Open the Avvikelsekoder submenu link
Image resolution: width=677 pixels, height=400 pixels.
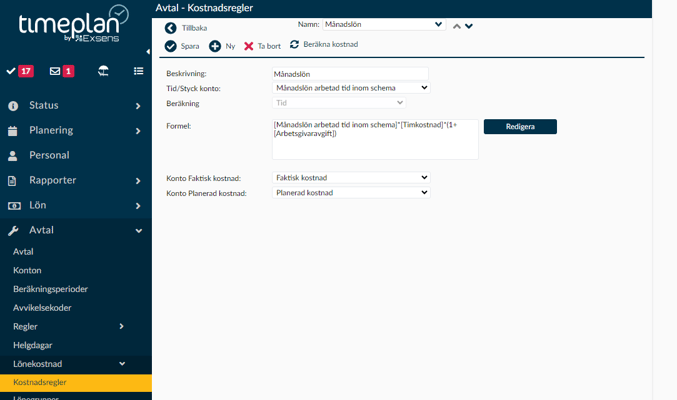pos(42,308)
